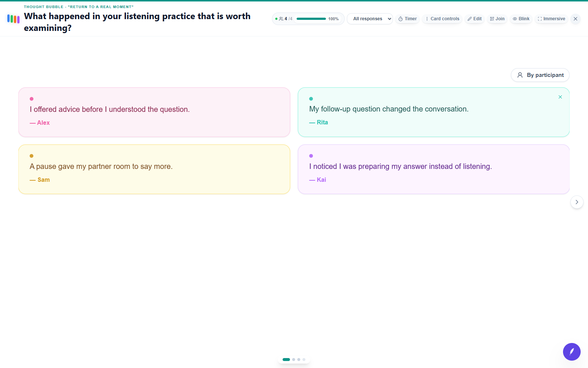Click Rita's follow-up question text
Viewport: 588px width, 368px height.
click(x=389, y=109)
